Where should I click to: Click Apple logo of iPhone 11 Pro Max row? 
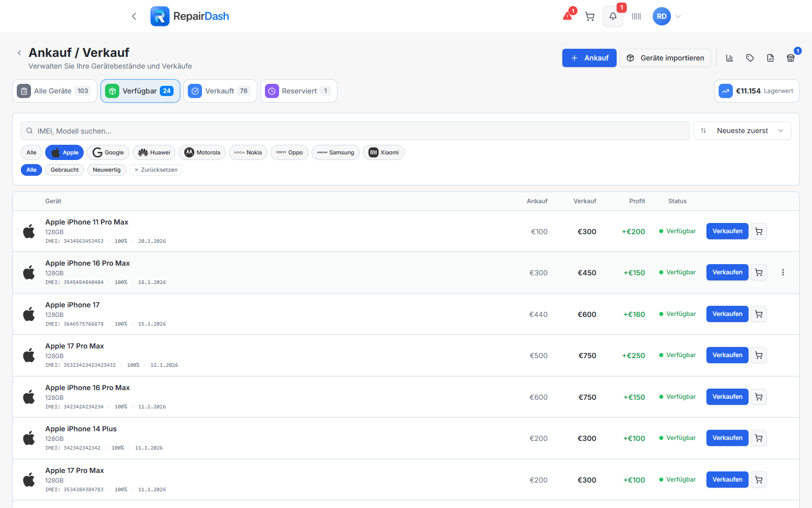(x=29, y=231)
